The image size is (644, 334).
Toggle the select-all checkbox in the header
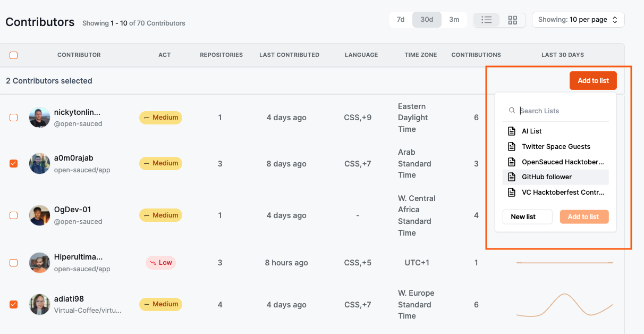14,55
